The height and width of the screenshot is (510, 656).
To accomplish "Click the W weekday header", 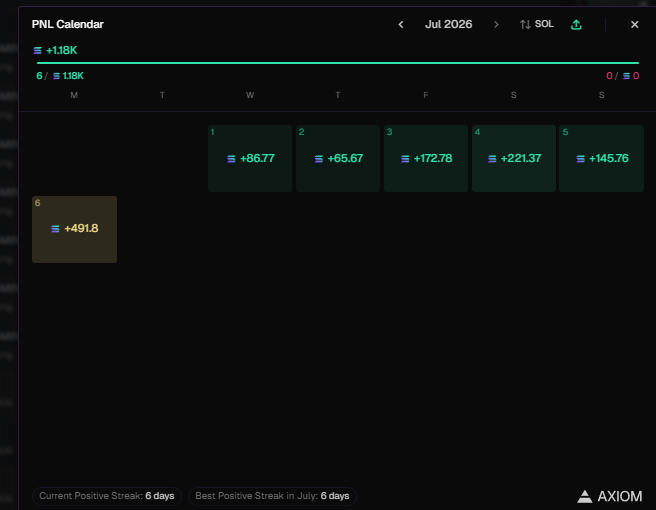I will [x=250, y=95].
